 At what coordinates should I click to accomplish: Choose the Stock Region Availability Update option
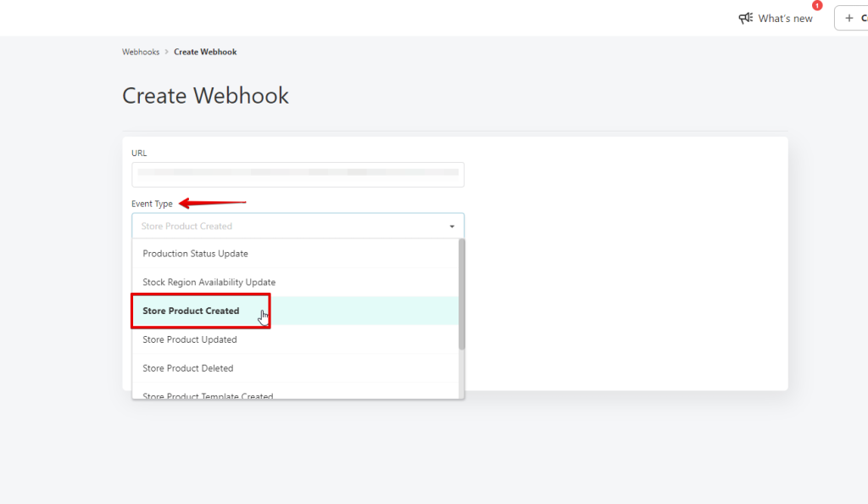coord(209,283)
